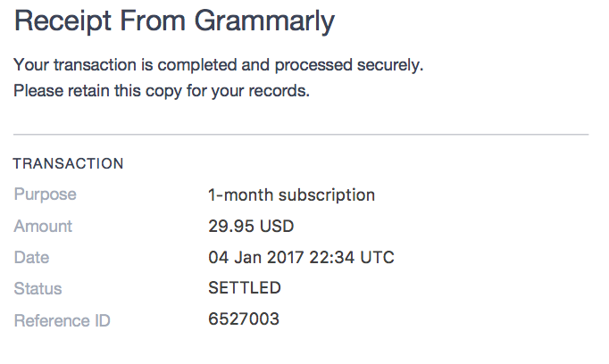Click the 29.95 USD amount value
This screenshot has width=609, height=364.
tap(251, 227)
